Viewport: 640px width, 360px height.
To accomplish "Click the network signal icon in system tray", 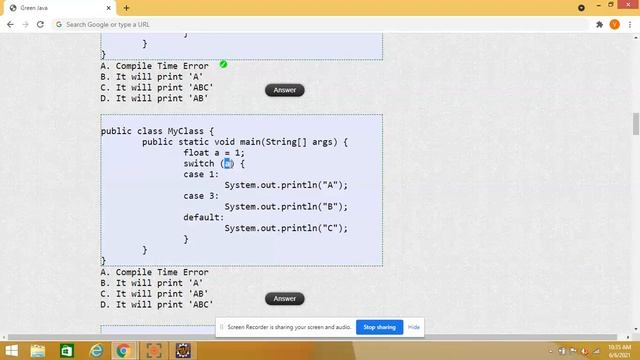I will click(596, 351).
